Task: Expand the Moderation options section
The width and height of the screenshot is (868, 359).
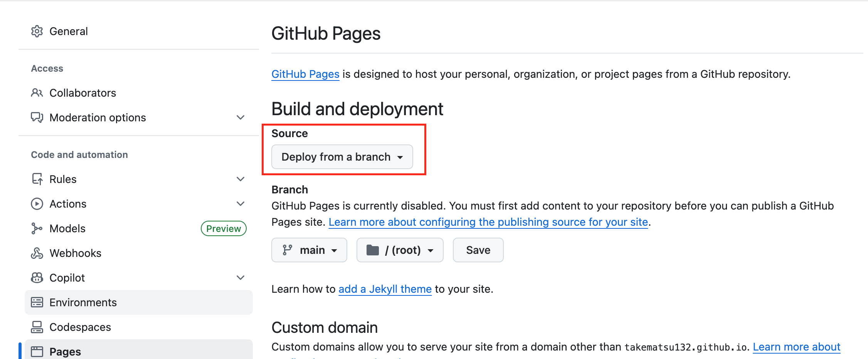Action: (240, 117)
